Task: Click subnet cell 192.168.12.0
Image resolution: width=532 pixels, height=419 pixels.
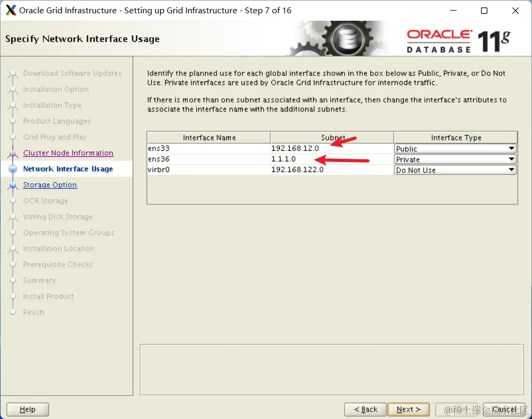Action: [x=332, y=148]
